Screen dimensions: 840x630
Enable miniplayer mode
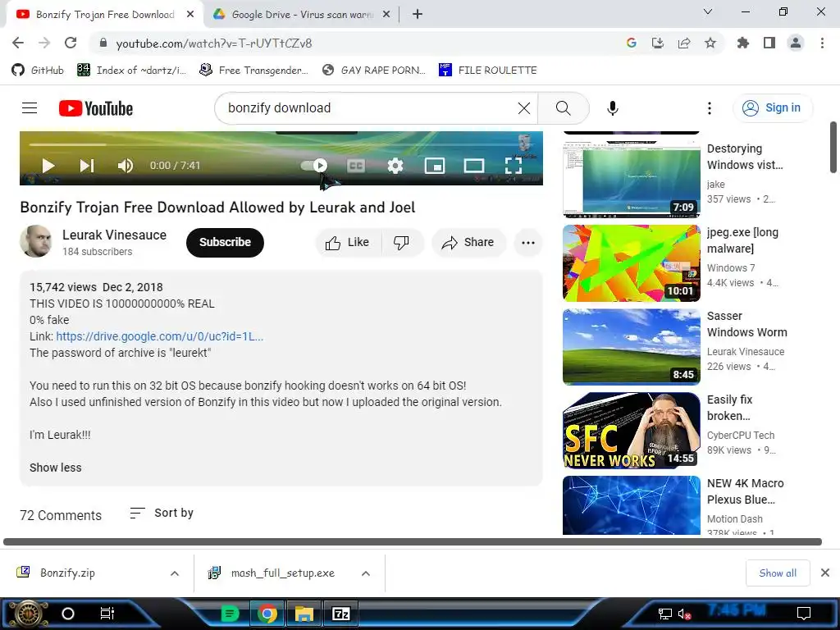click(x=435, y=166)
